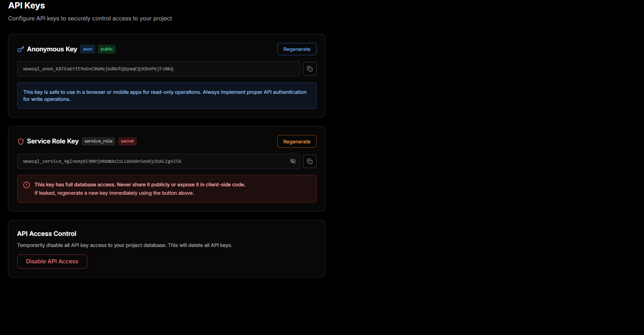Regenerate the Service Role Key
644x335 pixels.
[x=297, y=141]
